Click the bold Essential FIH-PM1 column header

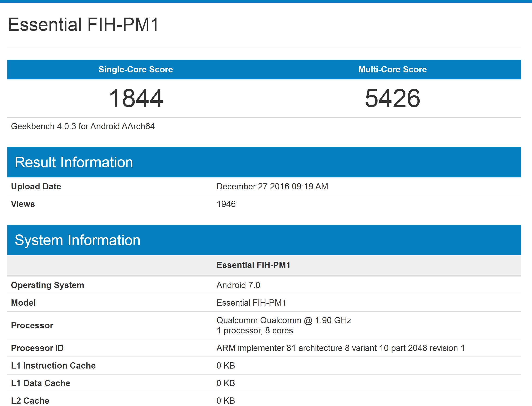tap(253, 265)
